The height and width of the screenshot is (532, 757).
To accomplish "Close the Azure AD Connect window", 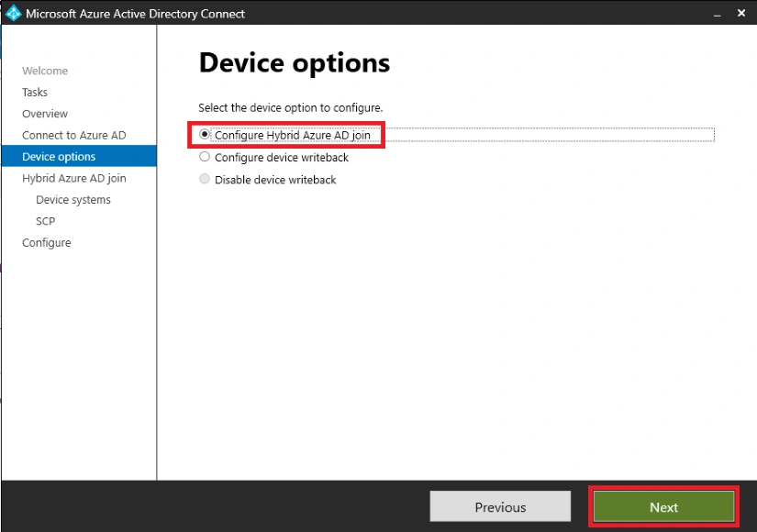I will tap(741, 13).
